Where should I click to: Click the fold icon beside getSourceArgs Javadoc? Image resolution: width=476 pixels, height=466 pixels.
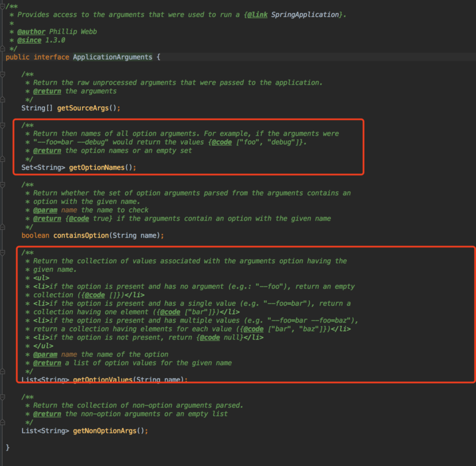coord(3,75)
